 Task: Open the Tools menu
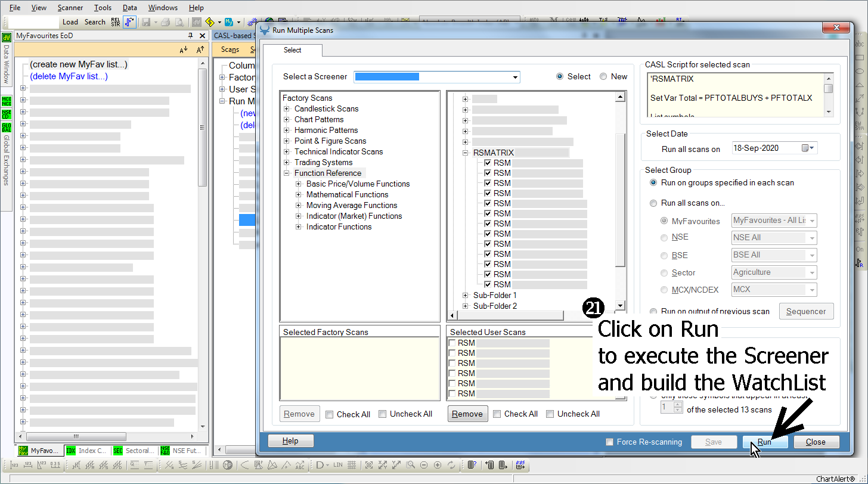(x=103, y=8)
